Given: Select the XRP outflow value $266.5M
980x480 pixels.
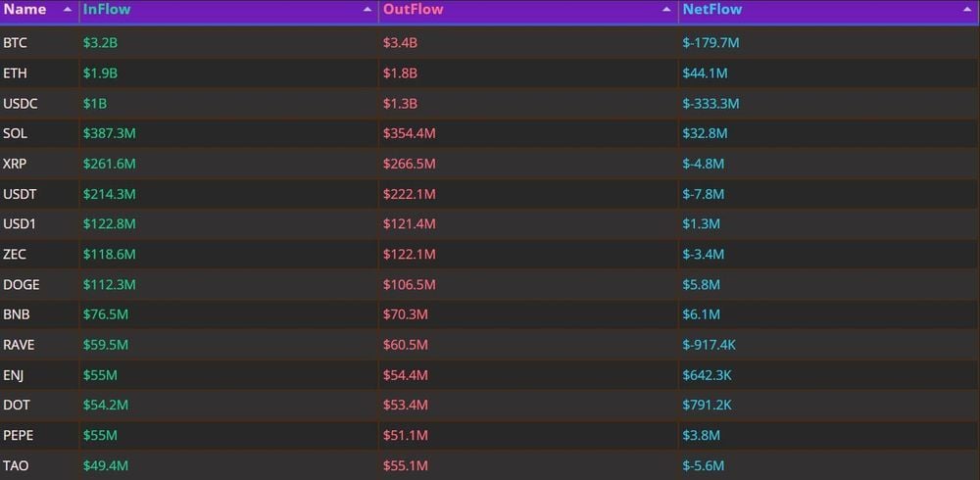Looking at the screenshot, I should point(409,165).
